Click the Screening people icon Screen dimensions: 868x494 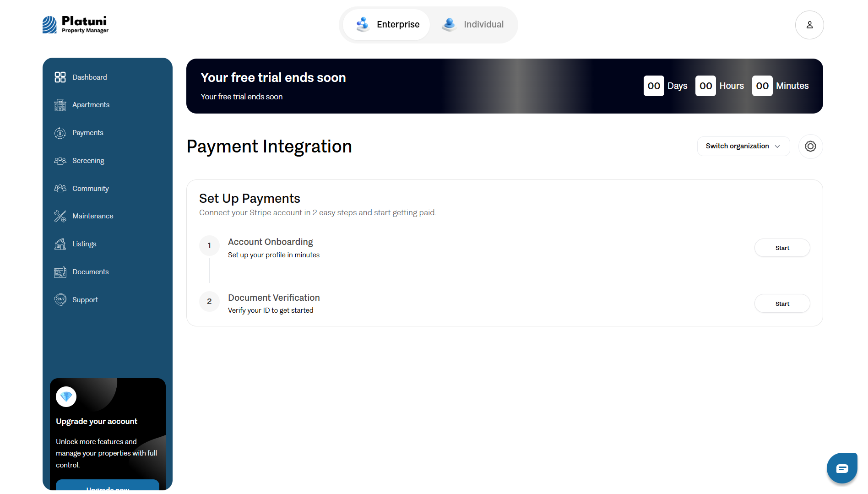60,161
